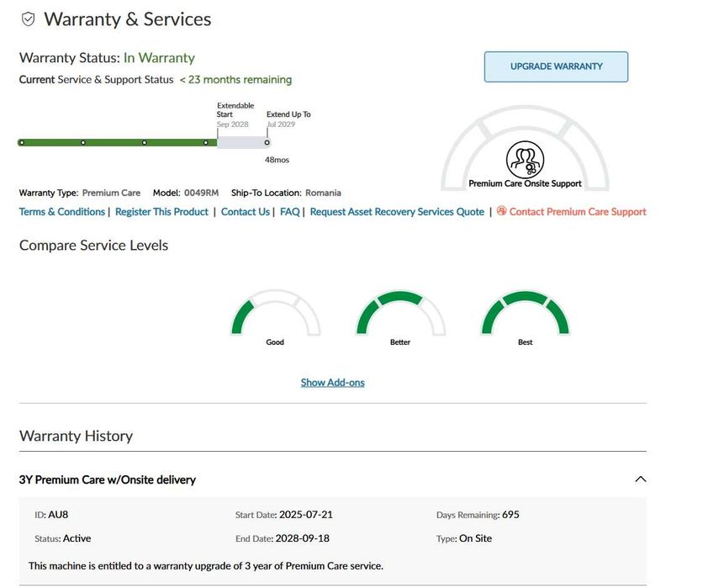Click the Premium Care Onsite Support people icon
708x588 pixels.
pos(525,160)
